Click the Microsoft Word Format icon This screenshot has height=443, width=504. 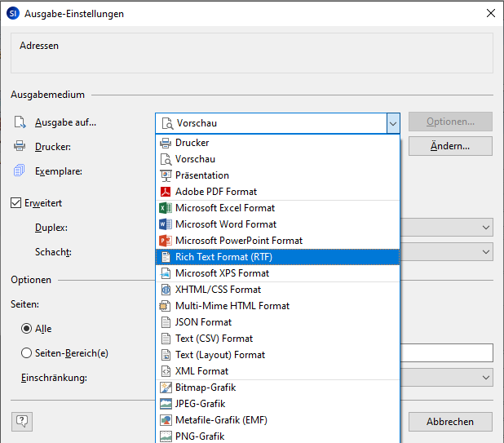[166, 224]
